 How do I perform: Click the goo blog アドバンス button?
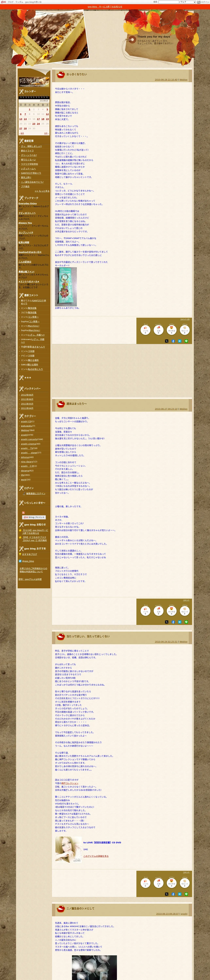[34, 517]
